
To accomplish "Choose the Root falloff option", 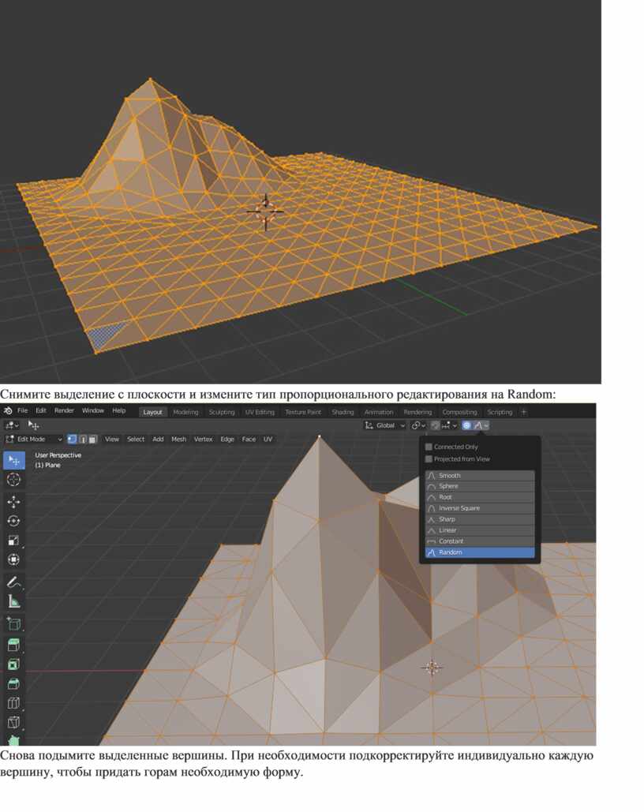I will pos(480,497).
